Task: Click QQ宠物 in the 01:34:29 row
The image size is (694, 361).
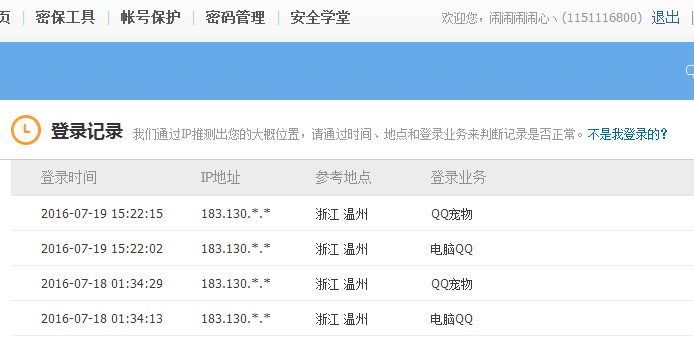Action: pos(451,284)
